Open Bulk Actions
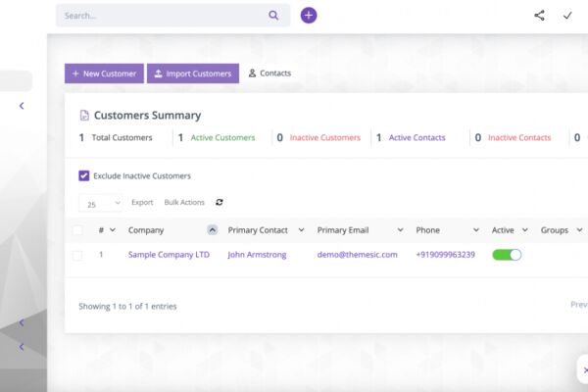The height and width of the screenshot is (392, 588). pyautogui.click(x=184, y=202)
